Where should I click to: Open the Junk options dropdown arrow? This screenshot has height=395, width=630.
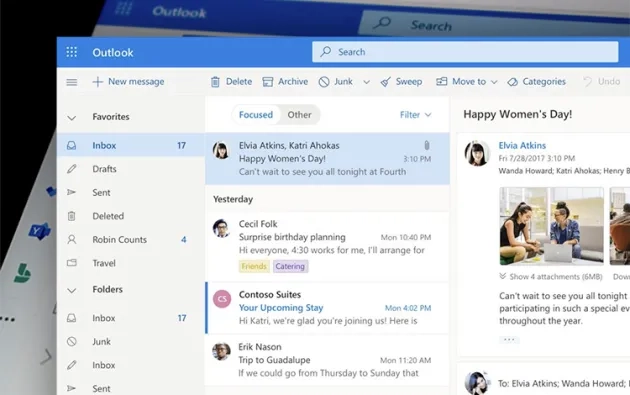coord(366,82)
